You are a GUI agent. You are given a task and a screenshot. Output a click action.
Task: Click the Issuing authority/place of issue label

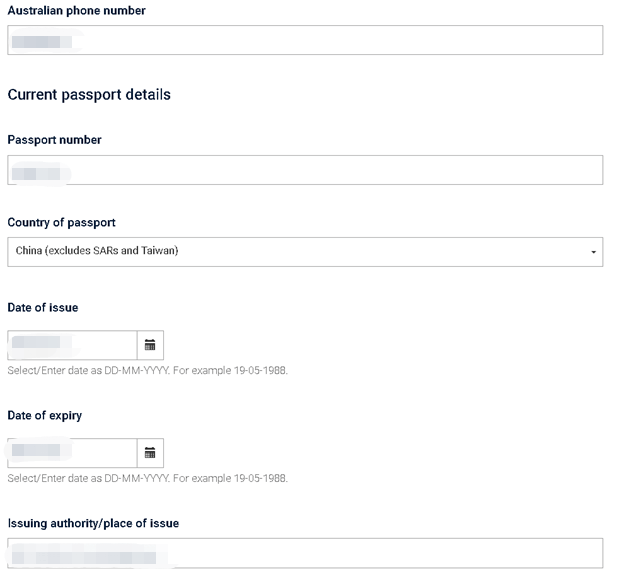coord(93,523)
